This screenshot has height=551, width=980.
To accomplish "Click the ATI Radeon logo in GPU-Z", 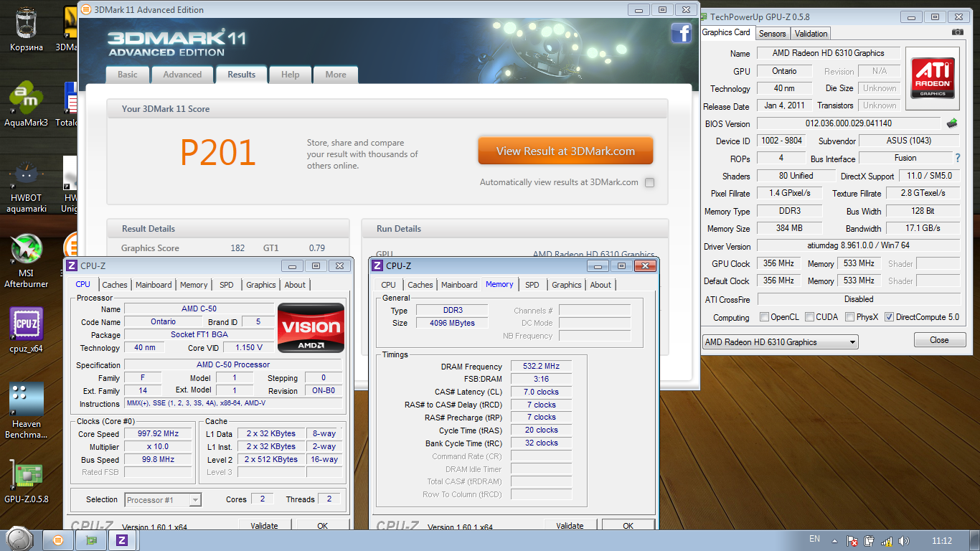I will (x=933, y=77).
